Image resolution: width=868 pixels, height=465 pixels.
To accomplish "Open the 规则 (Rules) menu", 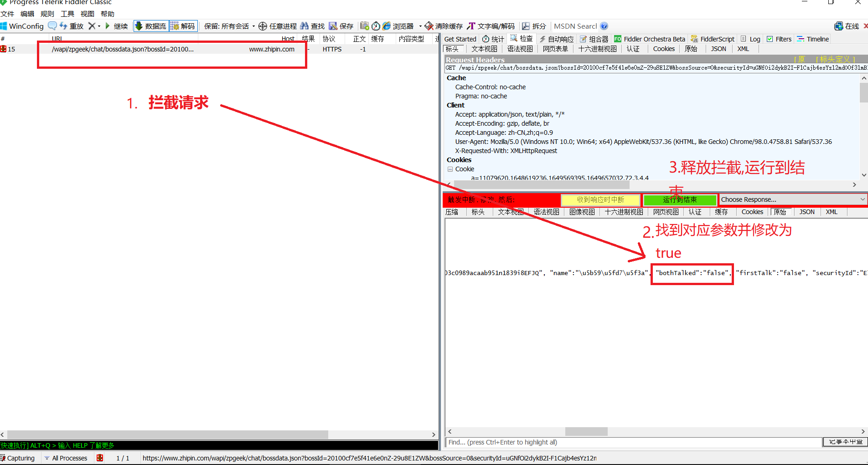I will pos(47,14).
